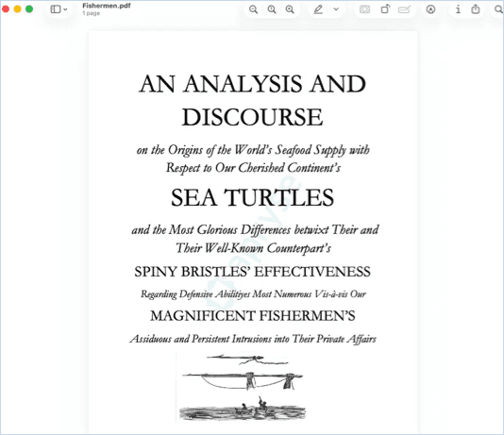Click 'Respect to Our Cherished Continent's' line

click(253, 168)
